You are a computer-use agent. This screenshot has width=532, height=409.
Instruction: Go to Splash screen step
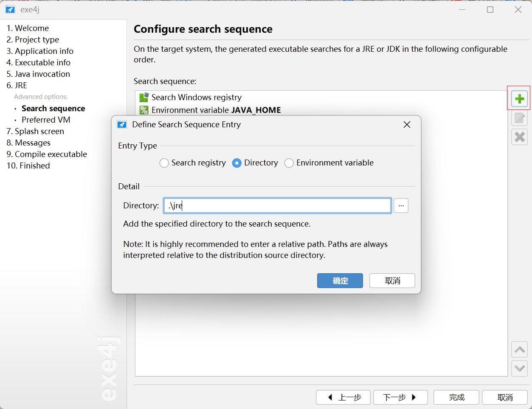point(35,132)
